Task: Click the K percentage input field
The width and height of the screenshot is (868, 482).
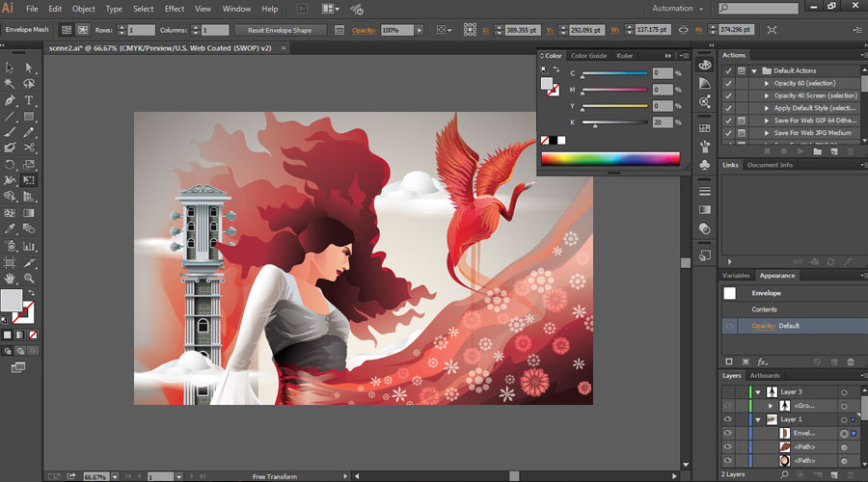Action: click(x=662, y=122)
